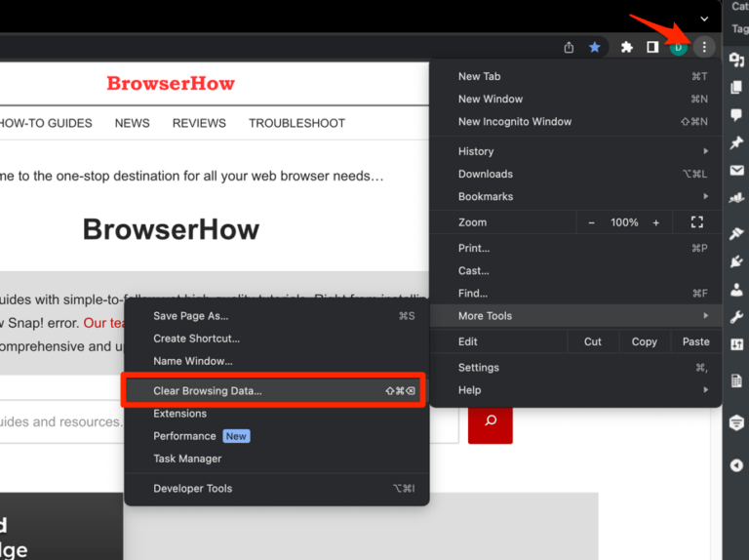
Task: Click the zoom in plus button
Action: coord(655,222)
